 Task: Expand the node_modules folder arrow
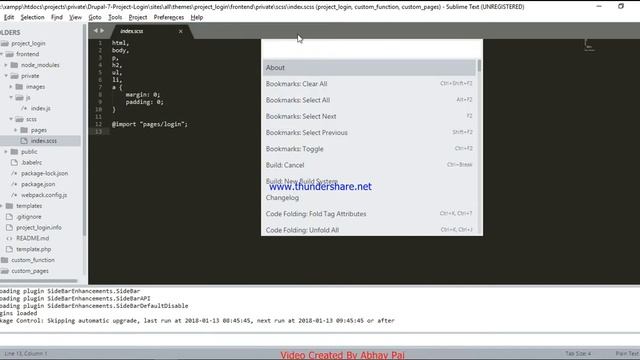coord(6,65)
